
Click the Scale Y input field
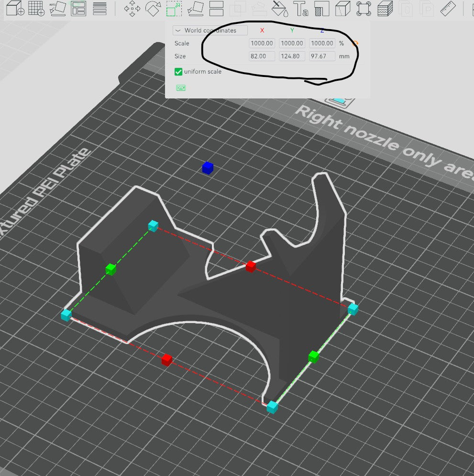coord(292,43)
